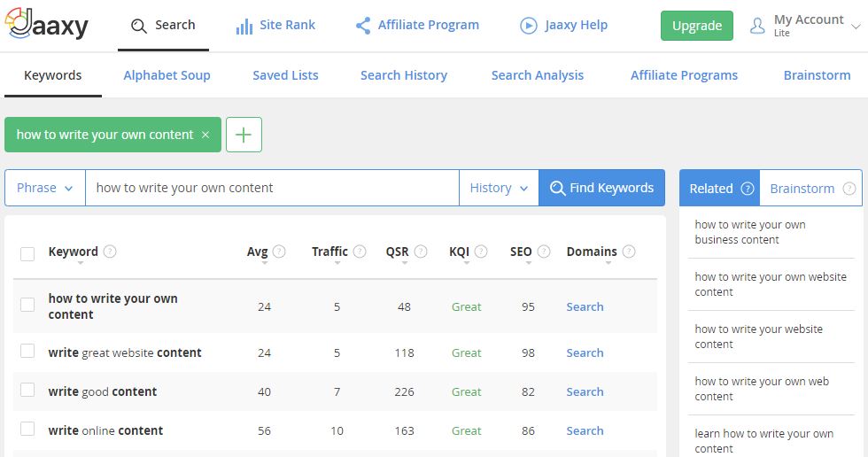Click the green Upgrade button
The width and height of the screenshot is (868, 457).
pyautogui.click(x=697, y=26)
